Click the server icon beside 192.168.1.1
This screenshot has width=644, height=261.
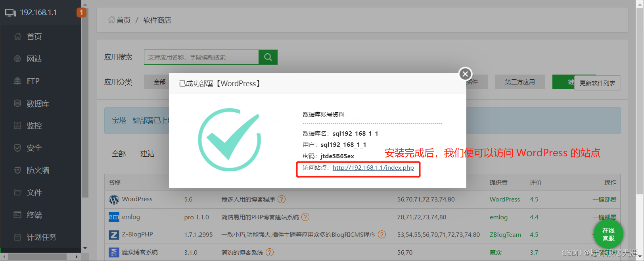tap(11, 13)
